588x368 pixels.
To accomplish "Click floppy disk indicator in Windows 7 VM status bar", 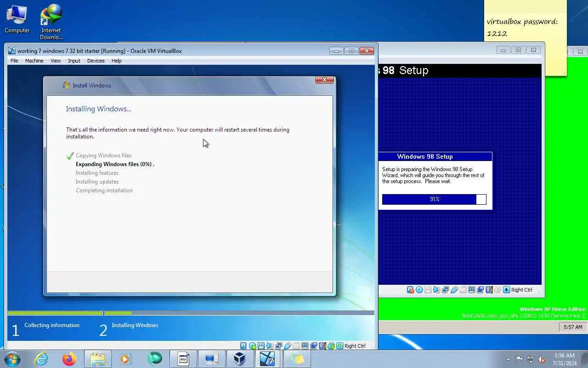I will pyautogui.click(x=261, y=346).
